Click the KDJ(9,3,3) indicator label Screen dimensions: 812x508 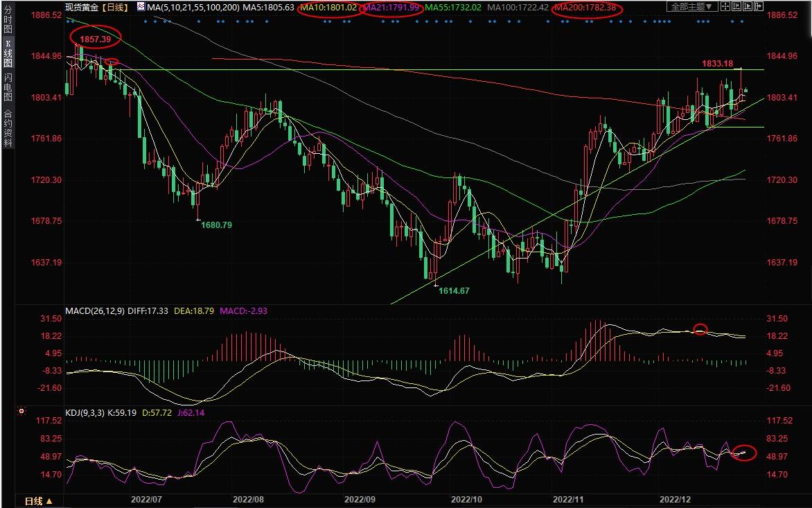[86, 412]
